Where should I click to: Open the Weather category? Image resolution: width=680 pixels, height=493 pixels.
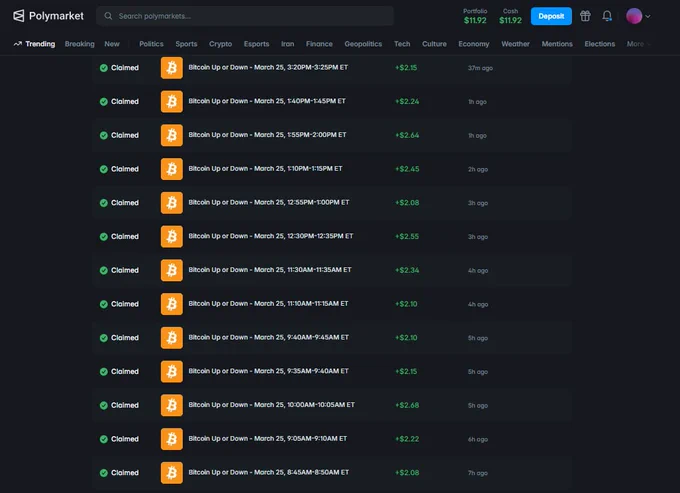pyautogui.click(x=515, y=44)
